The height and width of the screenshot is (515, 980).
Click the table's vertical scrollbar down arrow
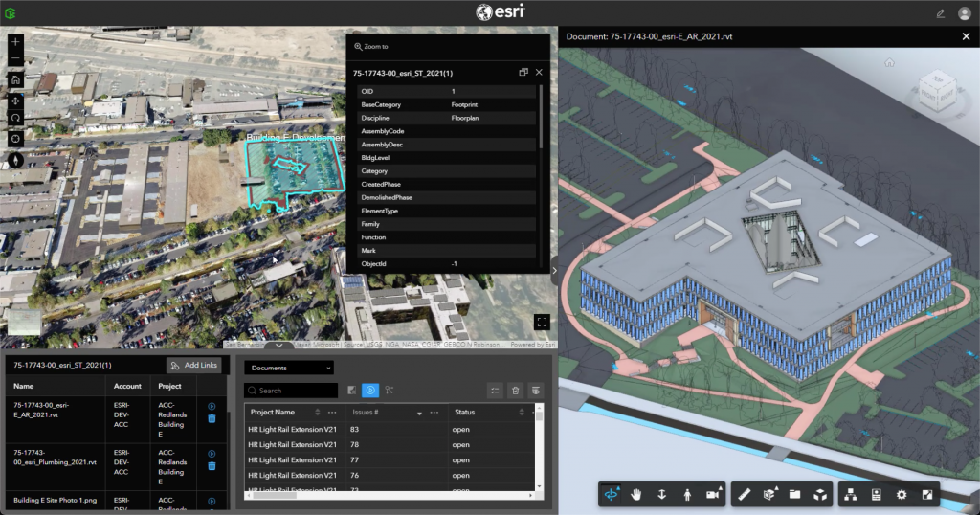point(539,487)
